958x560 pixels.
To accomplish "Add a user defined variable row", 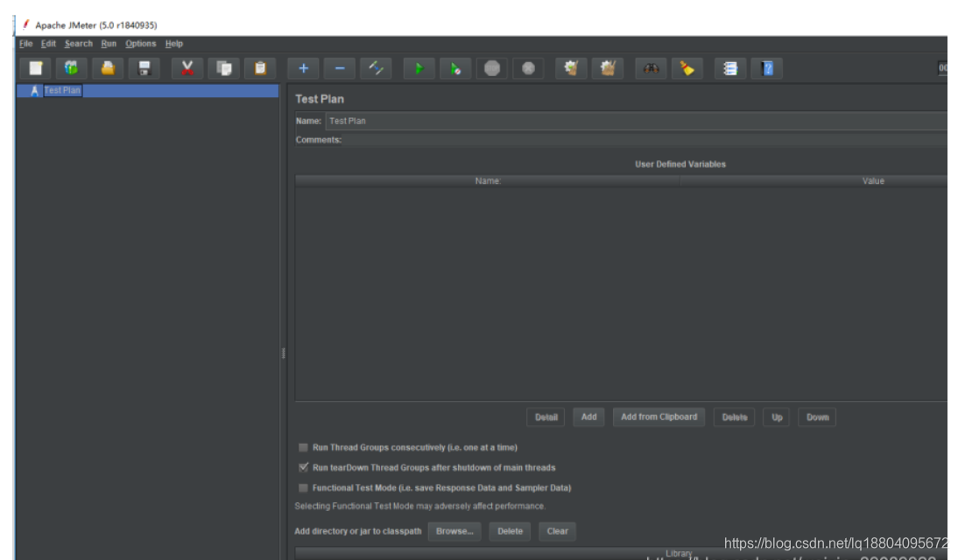I will pyautogui.click(x=589, y=417).
